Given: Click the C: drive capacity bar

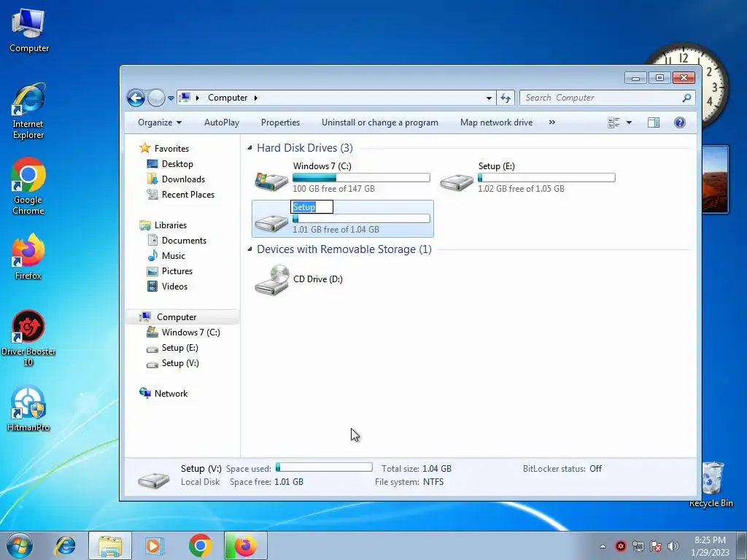Looking at the screenshot, I should click(361, 178).
